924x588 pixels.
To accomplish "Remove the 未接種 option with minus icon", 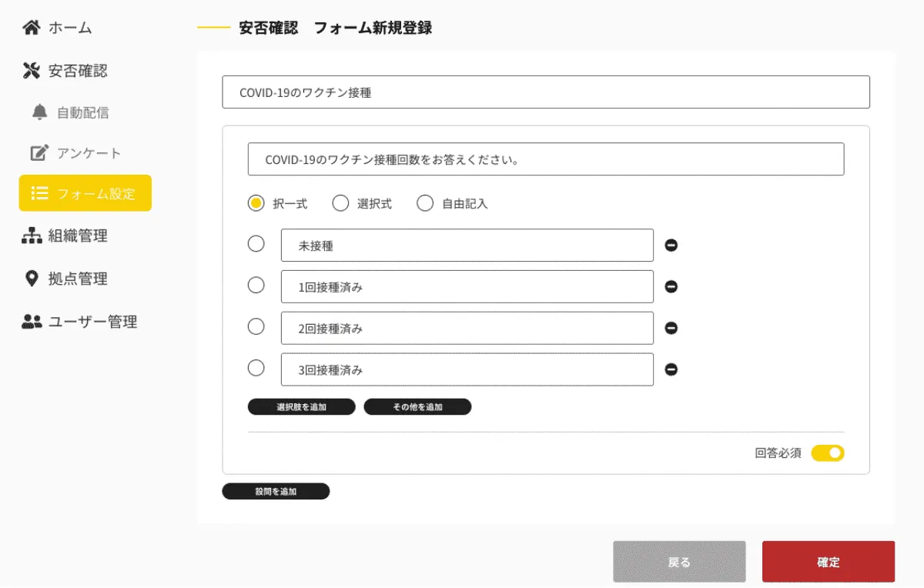I will (x=671, y=245).
